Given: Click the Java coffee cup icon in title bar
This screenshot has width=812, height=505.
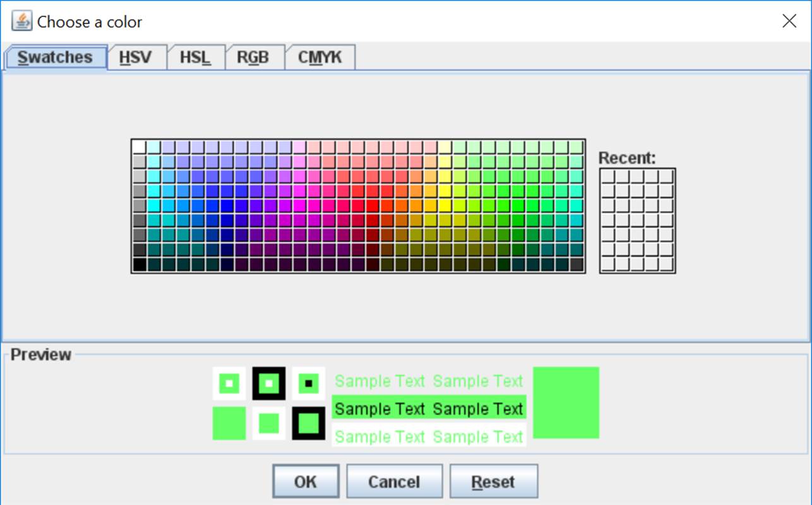Looking at the screenshot, I should (21, 20).
